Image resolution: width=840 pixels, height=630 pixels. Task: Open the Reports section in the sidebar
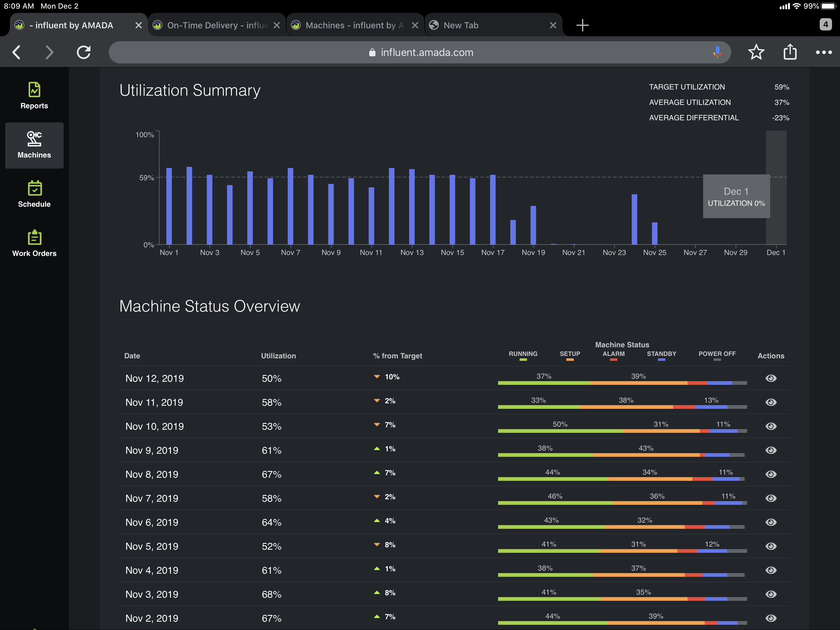pyautogui.click(x=34, y=95)
